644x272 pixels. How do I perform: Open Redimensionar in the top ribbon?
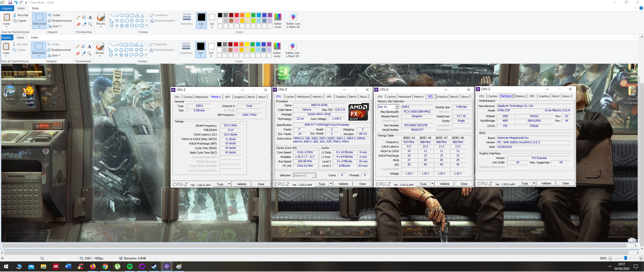pos(60,21)
